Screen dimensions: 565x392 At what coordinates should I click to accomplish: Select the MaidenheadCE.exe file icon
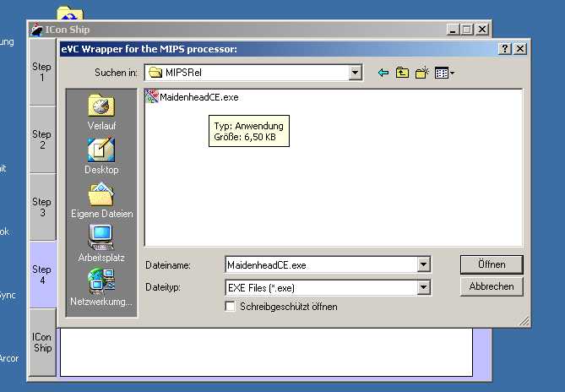[152, 96]
